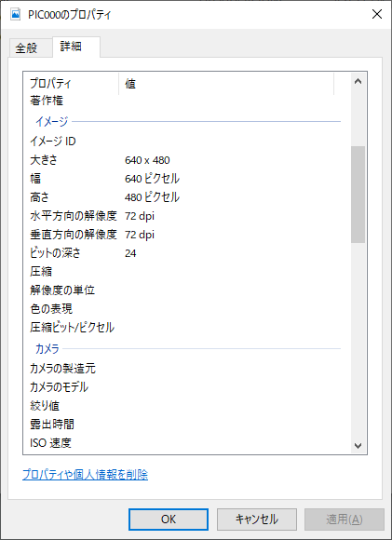Image resolution: width=392 pixels, height=540 pixels.
Task: Click the 640 ピクセル value
Action: [152, 179]
